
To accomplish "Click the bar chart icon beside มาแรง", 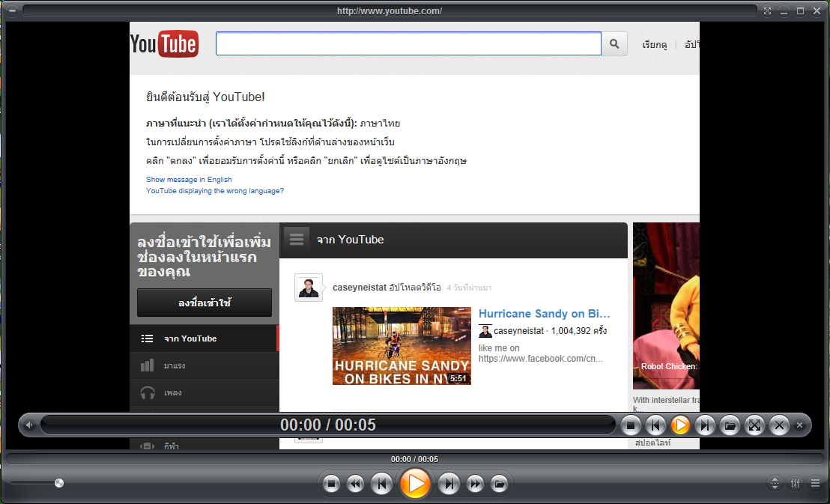I will click(147, 365).
